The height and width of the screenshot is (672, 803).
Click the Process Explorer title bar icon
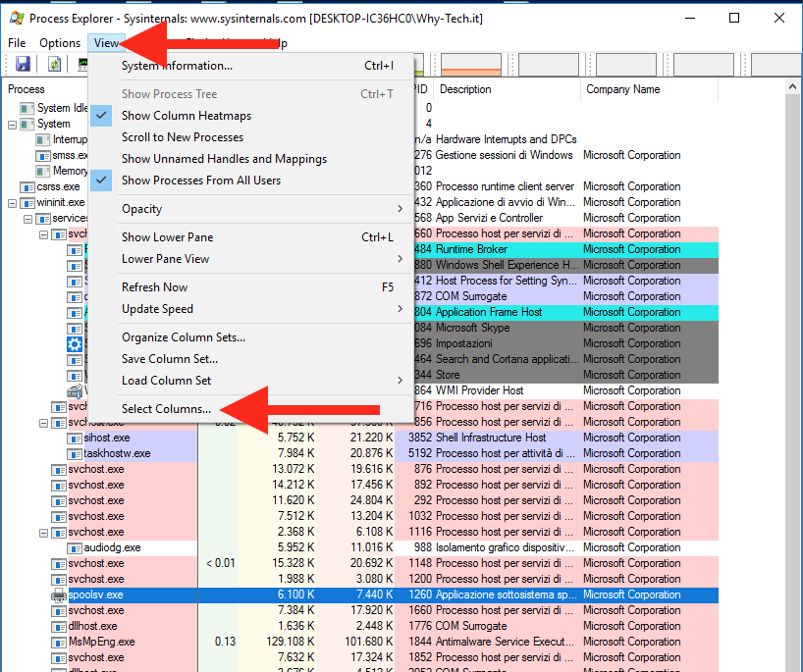click(x=17, y=19)
